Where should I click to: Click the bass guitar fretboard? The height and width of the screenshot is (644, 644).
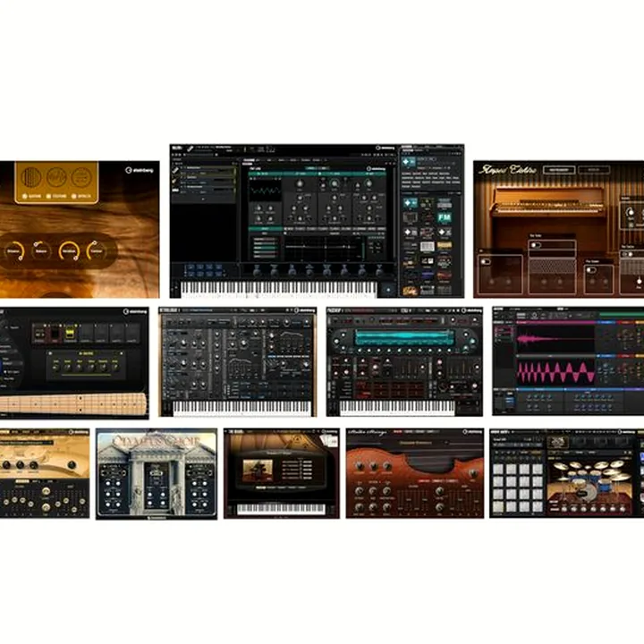click(x=73, y=403)
